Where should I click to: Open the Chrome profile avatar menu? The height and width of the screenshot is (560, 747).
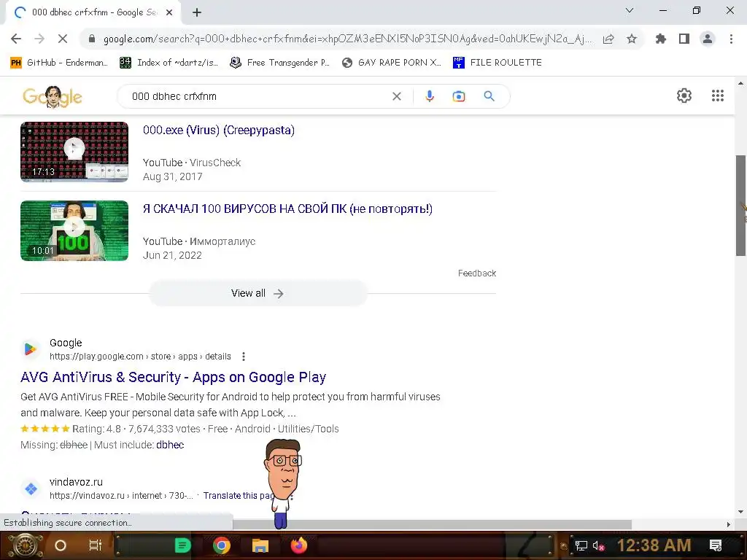coord(708,39)
